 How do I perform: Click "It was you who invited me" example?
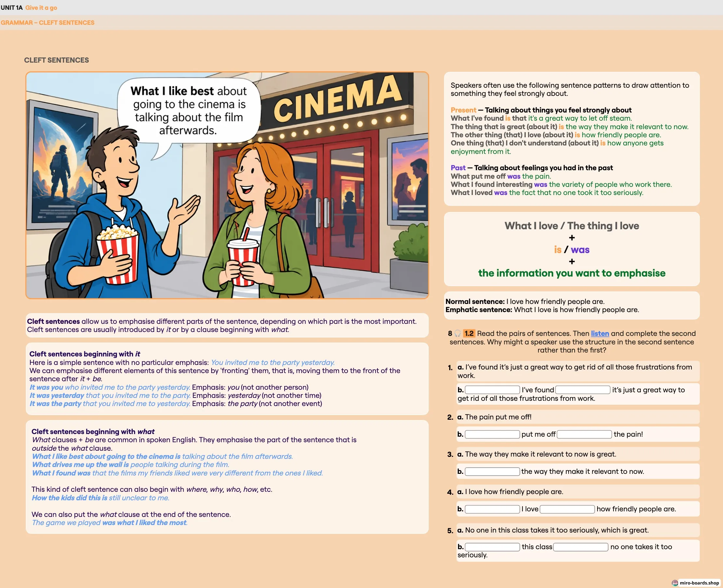tap(110, 387)
